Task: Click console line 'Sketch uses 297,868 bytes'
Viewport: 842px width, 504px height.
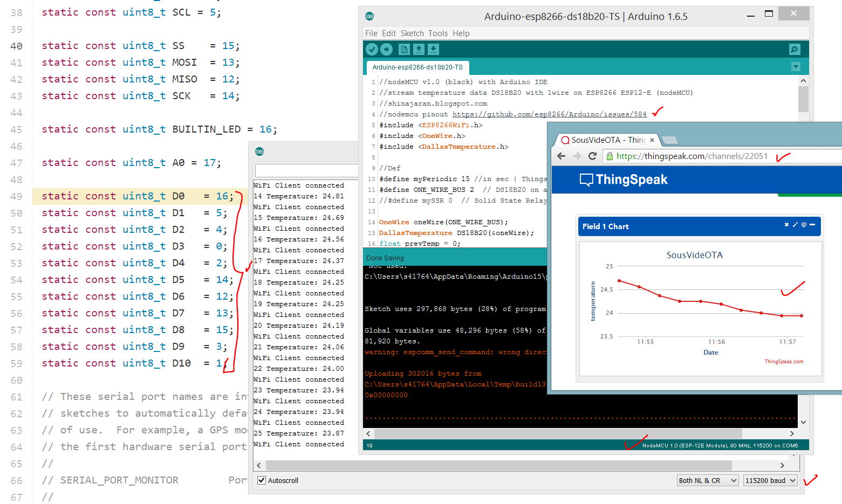Action: [x=455, y=309]
